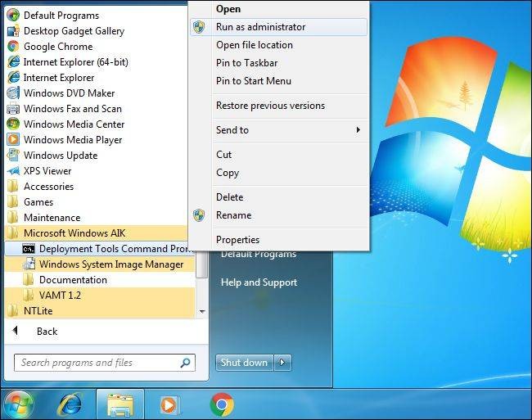
Task: Click Back to return to Start menu
Action: [x=47, y=331]
